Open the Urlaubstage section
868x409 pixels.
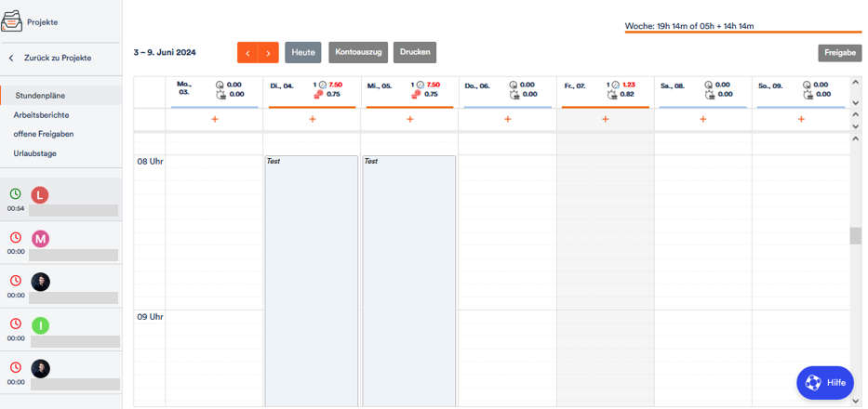pyautogui.click(x=34, y=153)
